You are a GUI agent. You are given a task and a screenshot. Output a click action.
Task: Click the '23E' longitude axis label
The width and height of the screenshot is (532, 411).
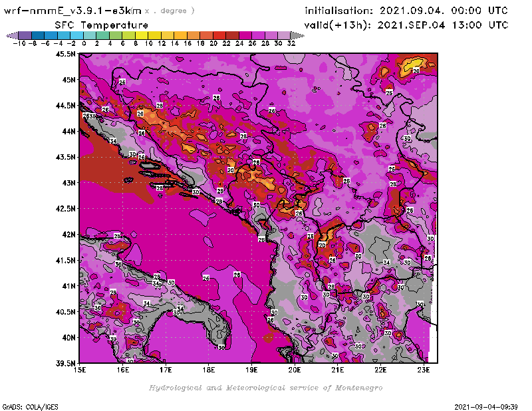424,370
